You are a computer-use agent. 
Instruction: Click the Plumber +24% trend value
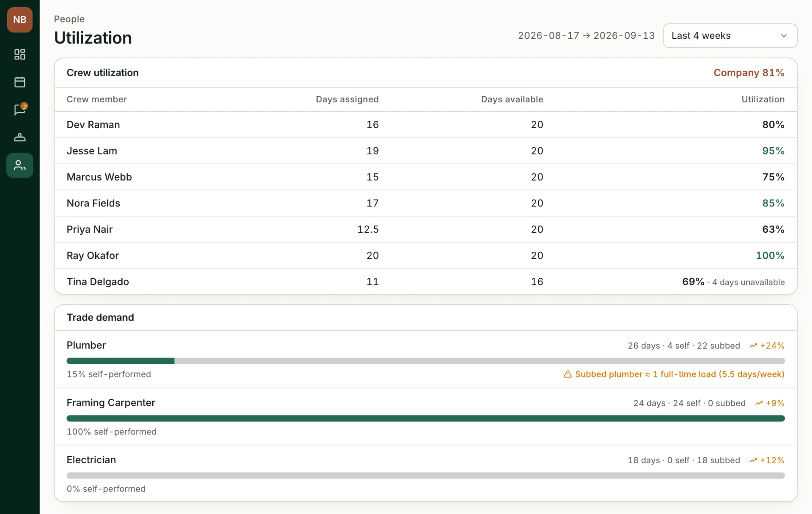(772, 346)
